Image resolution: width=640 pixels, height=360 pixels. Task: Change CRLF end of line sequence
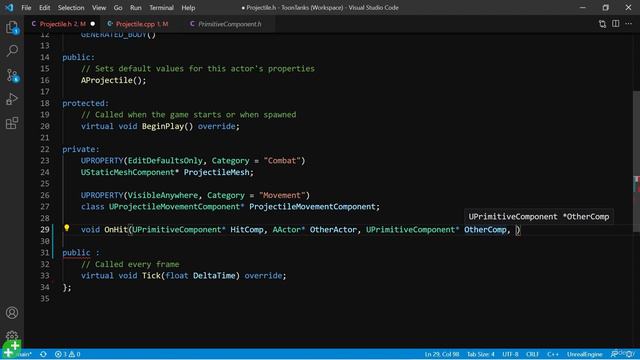coord(532,354)
